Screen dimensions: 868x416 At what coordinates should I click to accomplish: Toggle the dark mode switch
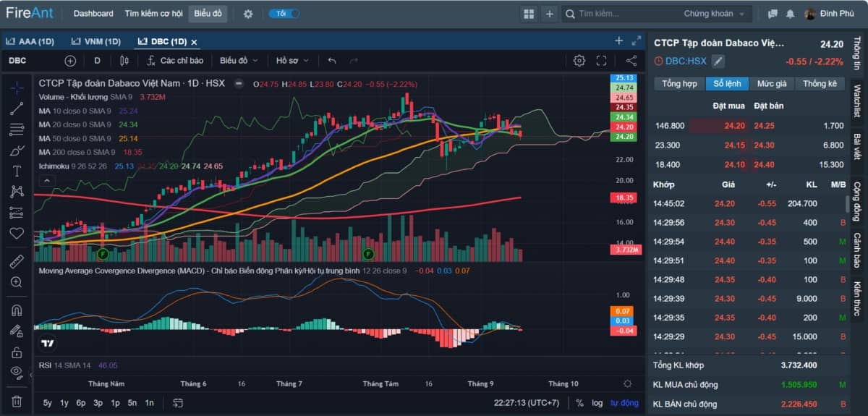click(x=284, y=14)
